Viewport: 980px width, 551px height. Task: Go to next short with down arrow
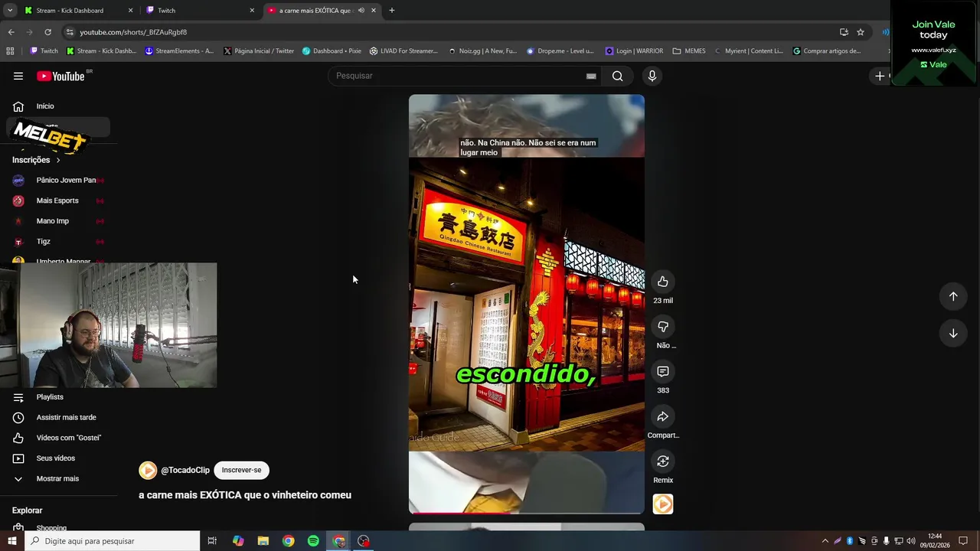(x=953, y=333)
